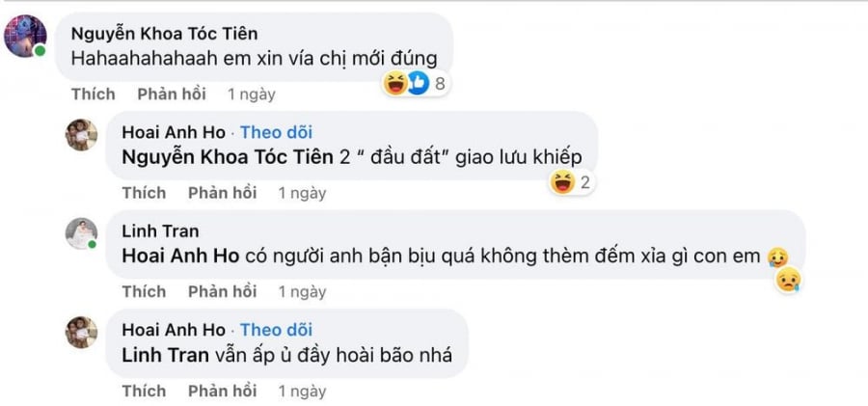Click Theo dõi on the last reply
868x406 pixels.
276,330
